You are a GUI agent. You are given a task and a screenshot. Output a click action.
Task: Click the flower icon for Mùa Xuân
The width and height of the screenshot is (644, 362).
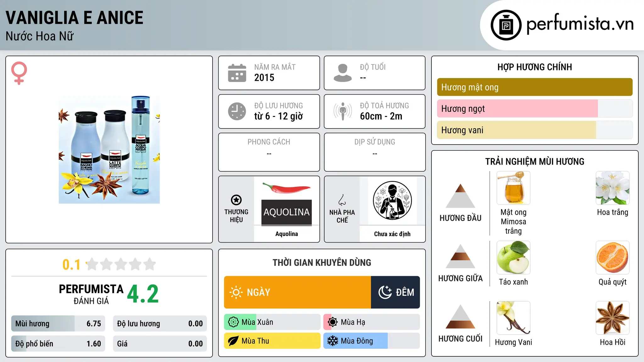(233, 322)
